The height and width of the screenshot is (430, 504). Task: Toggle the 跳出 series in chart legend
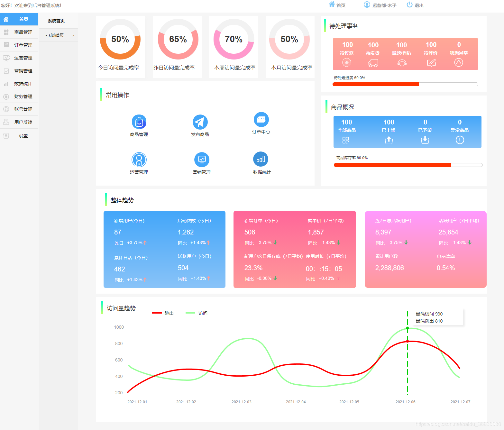[x=163, y=313]
